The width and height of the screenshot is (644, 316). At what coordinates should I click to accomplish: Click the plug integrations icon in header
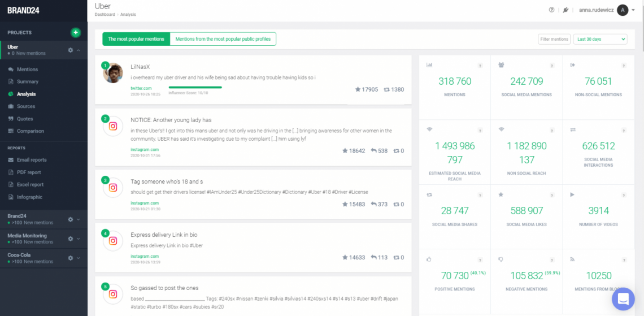click(x=565, y=10)
